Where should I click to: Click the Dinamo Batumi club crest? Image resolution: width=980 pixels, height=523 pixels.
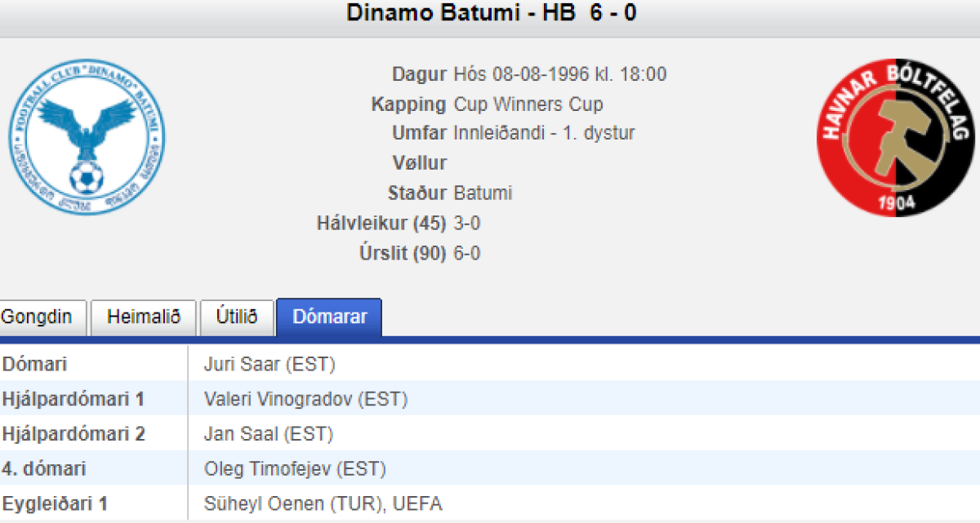[x=87, y=136]
